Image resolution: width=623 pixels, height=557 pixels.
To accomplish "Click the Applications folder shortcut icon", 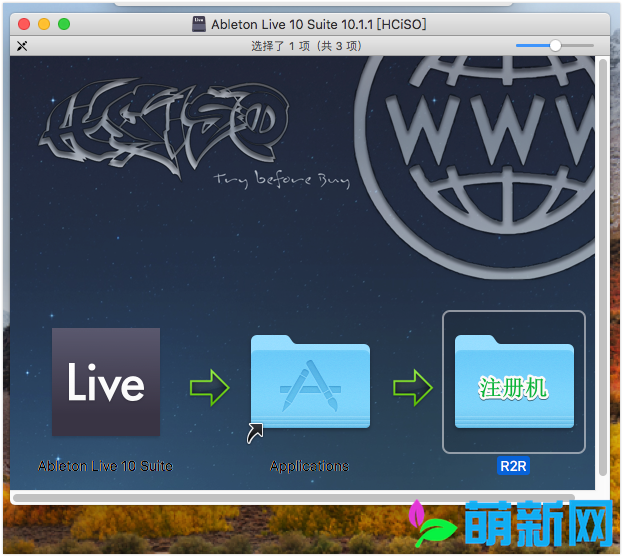I will coord(310,382).
